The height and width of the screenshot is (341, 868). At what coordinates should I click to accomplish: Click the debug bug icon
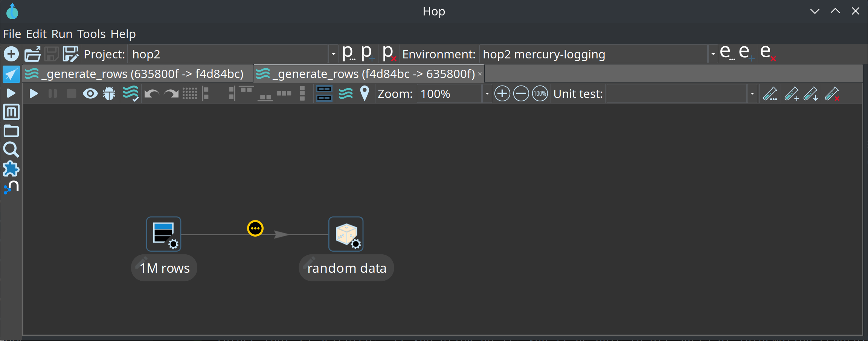click(x=109, y=93)
